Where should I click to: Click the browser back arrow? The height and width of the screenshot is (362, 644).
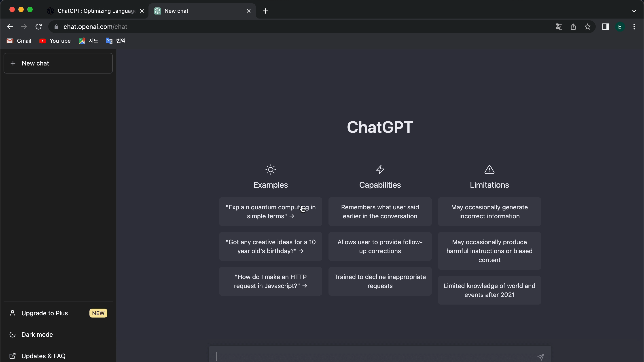coord(10,27)
